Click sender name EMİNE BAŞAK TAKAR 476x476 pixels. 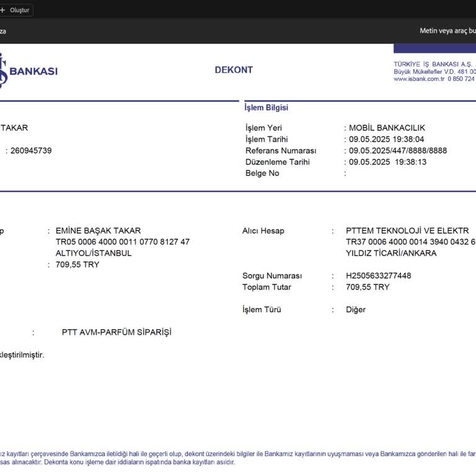click(x=98, y=231)
